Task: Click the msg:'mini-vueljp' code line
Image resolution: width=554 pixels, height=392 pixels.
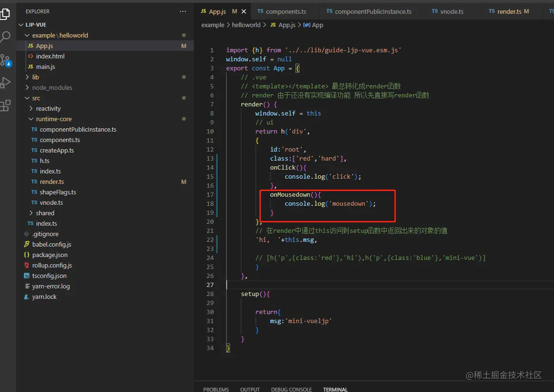Action: pos(301,321)
